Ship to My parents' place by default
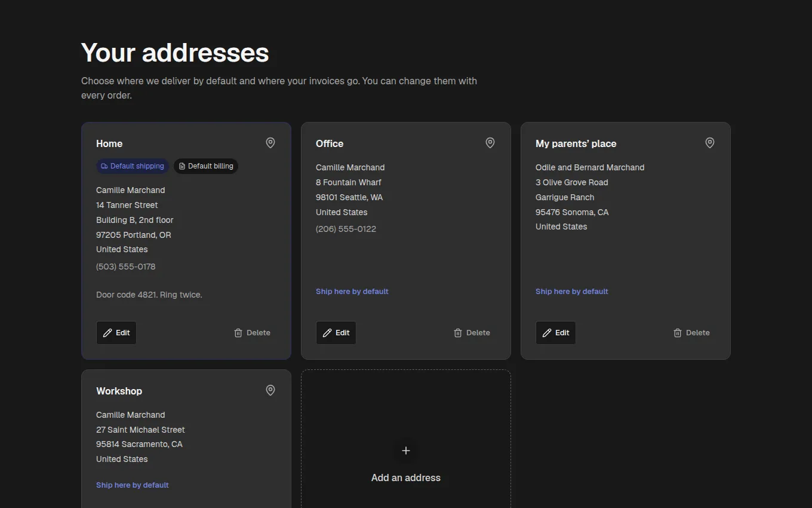 (x=572, y=292)
